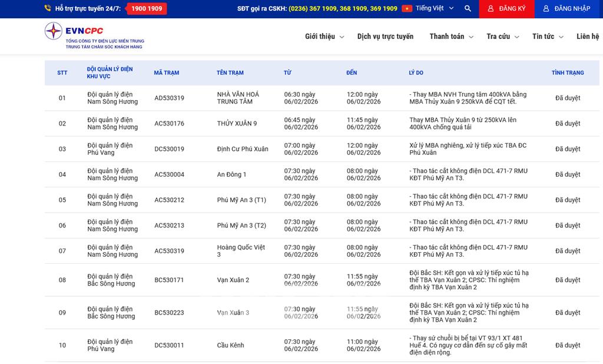Open the search magnifier icon

(468, 9)
